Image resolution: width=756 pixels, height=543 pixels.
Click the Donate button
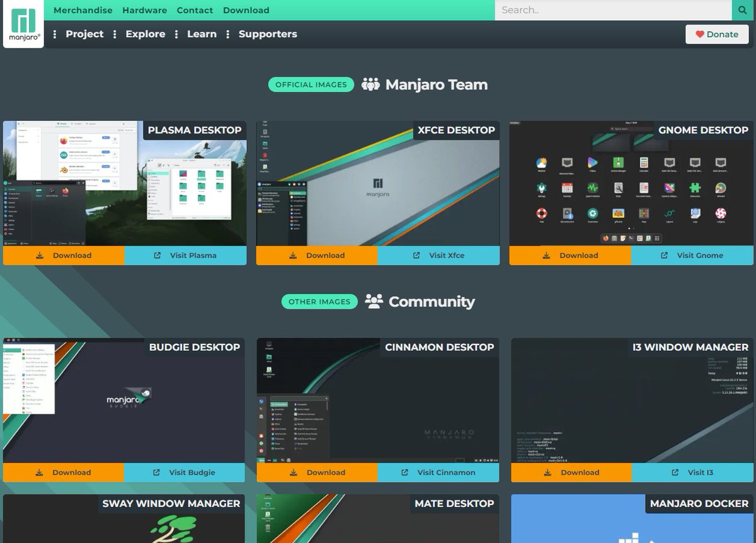coord(717,34)
